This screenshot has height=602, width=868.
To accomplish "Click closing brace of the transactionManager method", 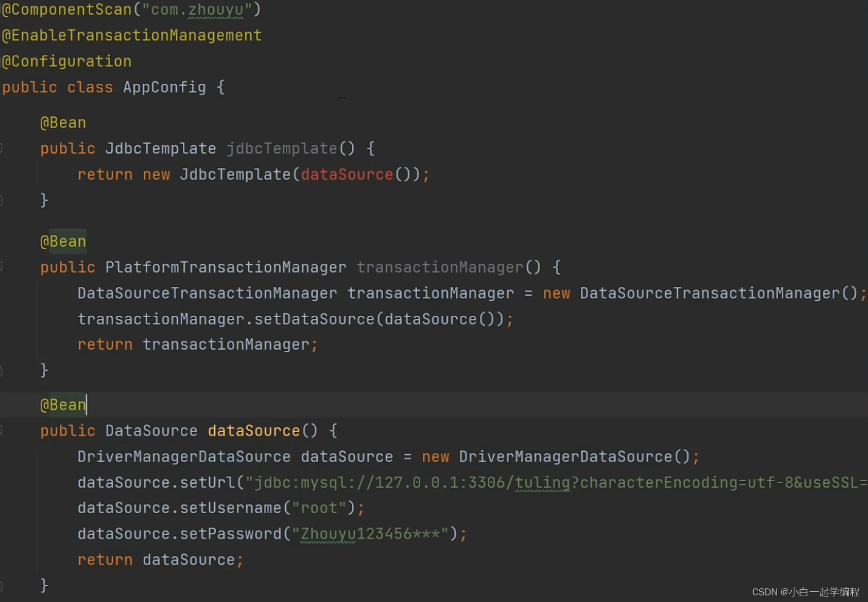I will pos(44,370).
